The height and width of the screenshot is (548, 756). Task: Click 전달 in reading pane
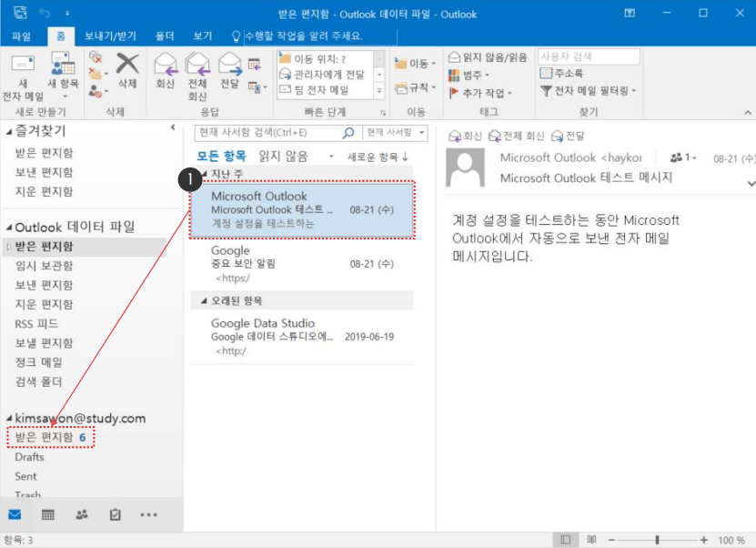[568, 136]
